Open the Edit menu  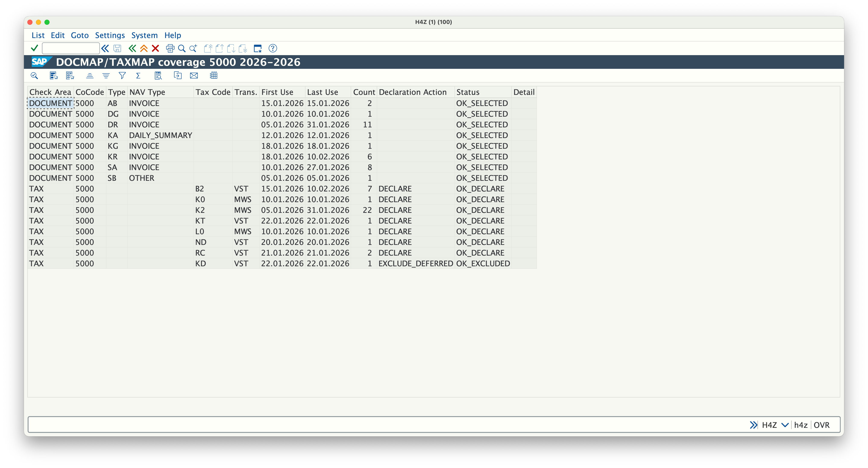[58, 35]
